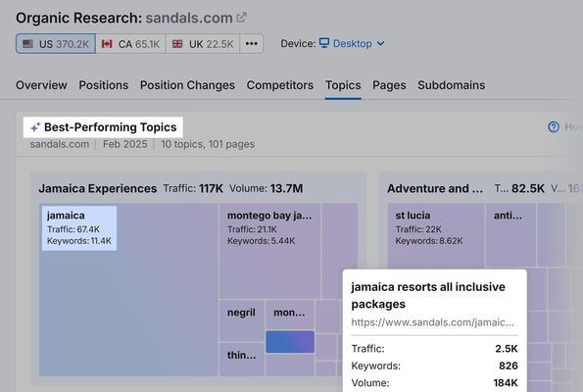Click the 'Feb 2025' date text

(x=125, y=144)
